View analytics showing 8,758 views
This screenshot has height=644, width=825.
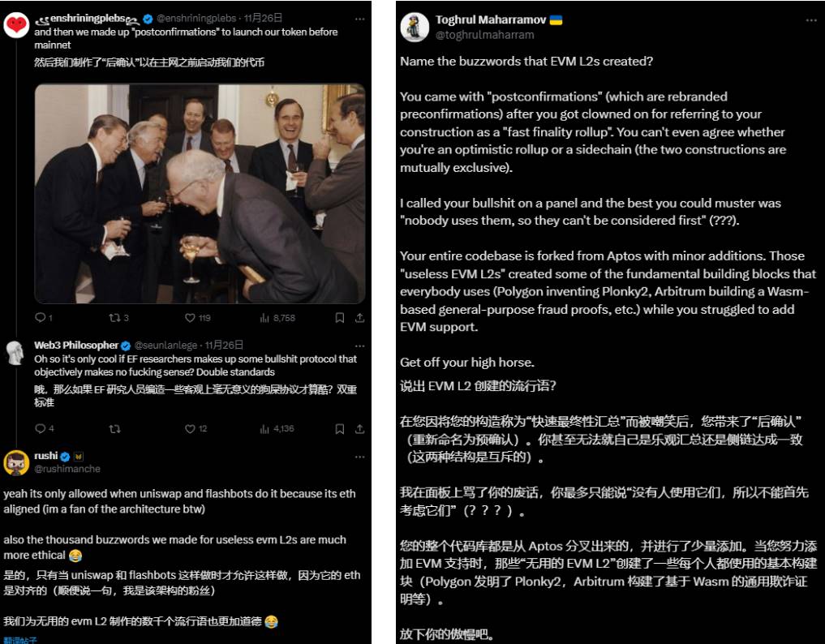[x=277, y=317]
